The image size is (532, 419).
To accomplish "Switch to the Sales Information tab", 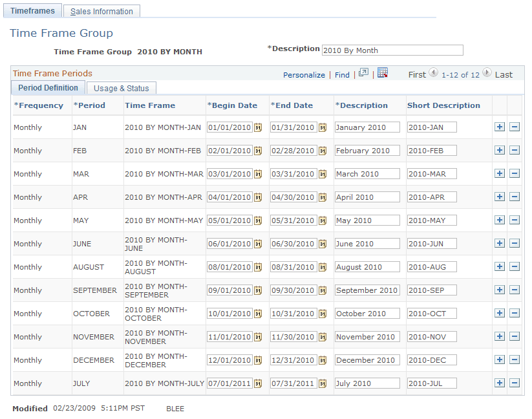I will click(x=101, y=11).
